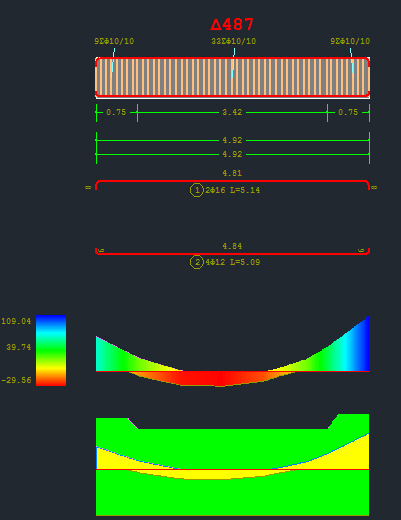This screenshot has height=520, width=401.
Task: Click the green-yellow reinforcement envelope diagram
Action: 232,465
